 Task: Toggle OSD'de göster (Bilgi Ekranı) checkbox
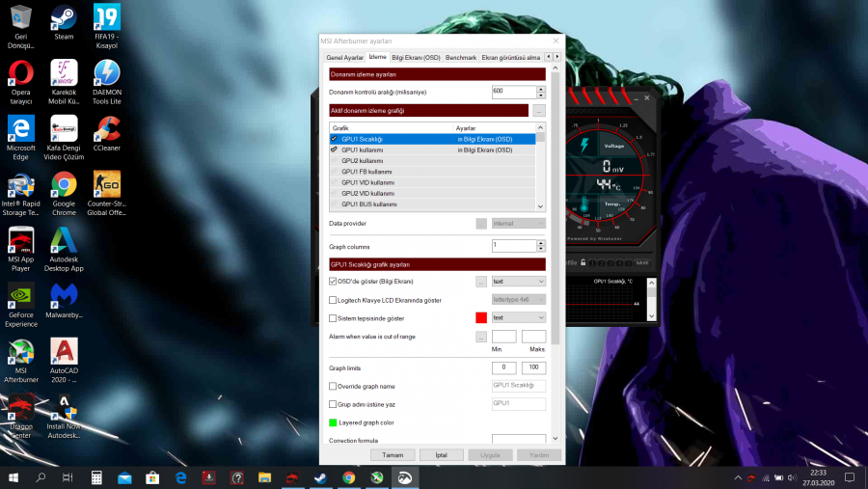point(333,282)
